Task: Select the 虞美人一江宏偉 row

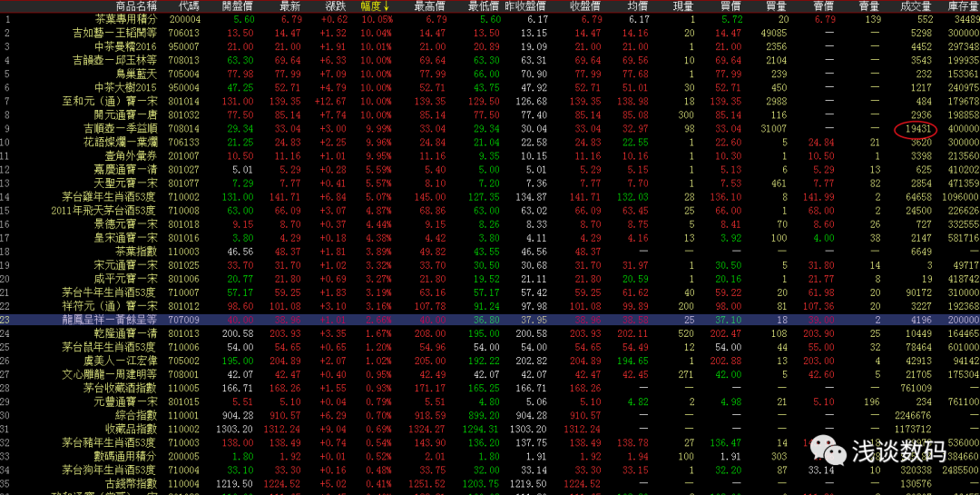Action: point(490,361)
